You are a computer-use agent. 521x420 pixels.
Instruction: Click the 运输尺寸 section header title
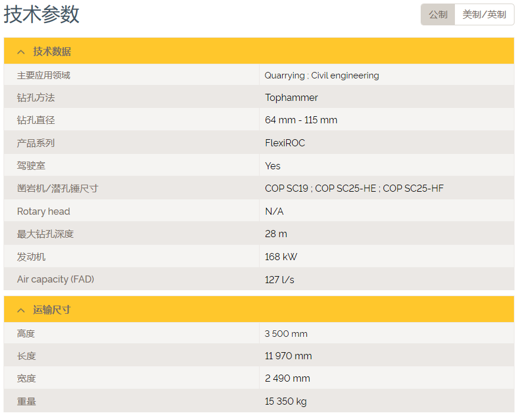click(52, 310)
